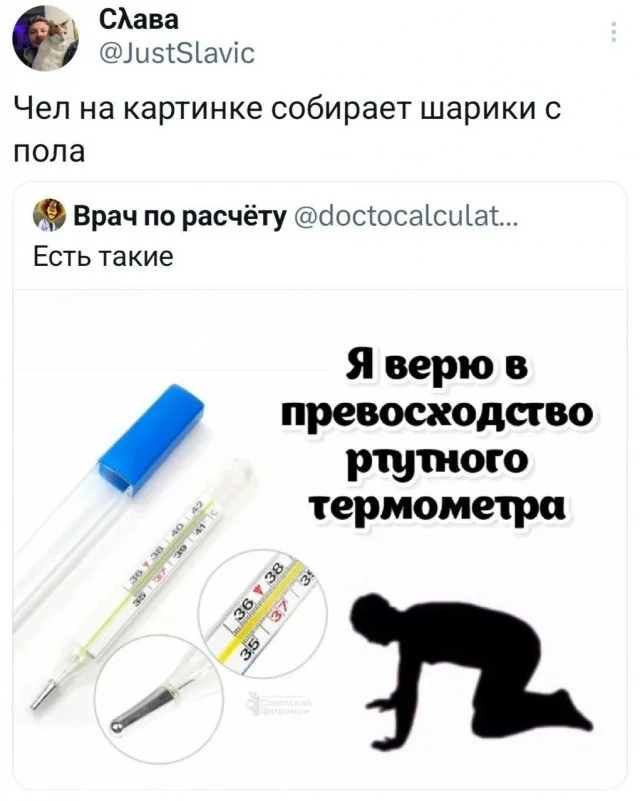Open the quoted tweet text Есть такие
The height and width of the screenshot is (801, 640).
(x=104, y=256)
